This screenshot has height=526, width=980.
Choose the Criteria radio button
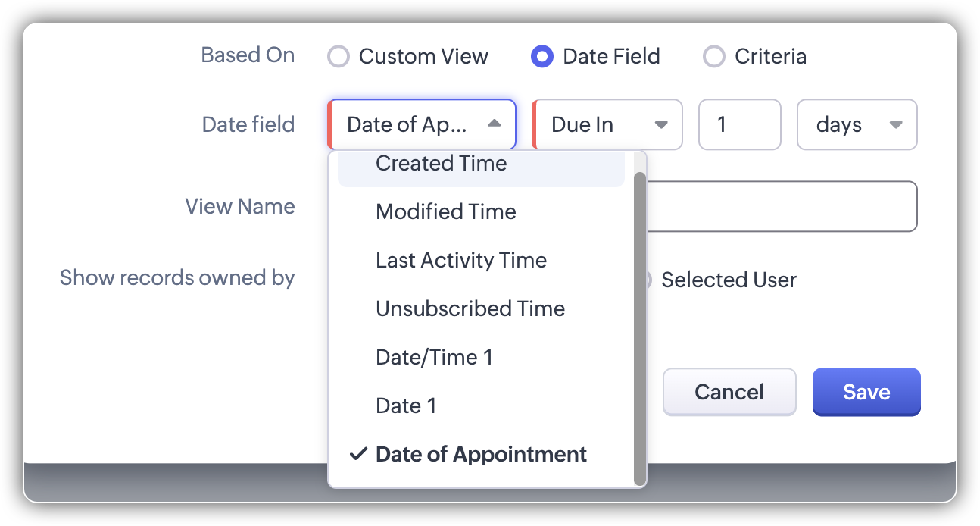(714, 57)
